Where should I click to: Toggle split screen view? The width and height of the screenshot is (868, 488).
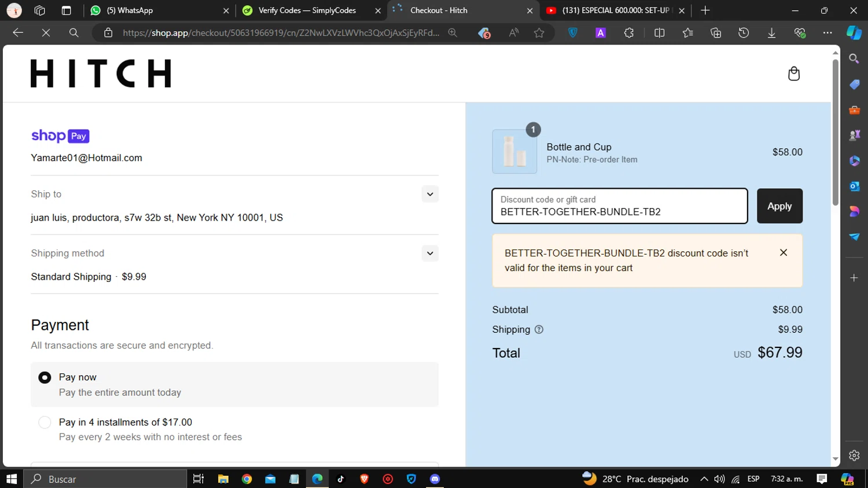pos(659,33)
